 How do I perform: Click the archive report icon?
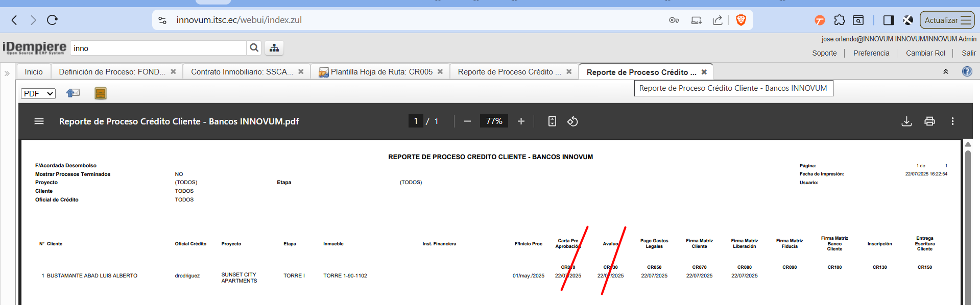101,93
